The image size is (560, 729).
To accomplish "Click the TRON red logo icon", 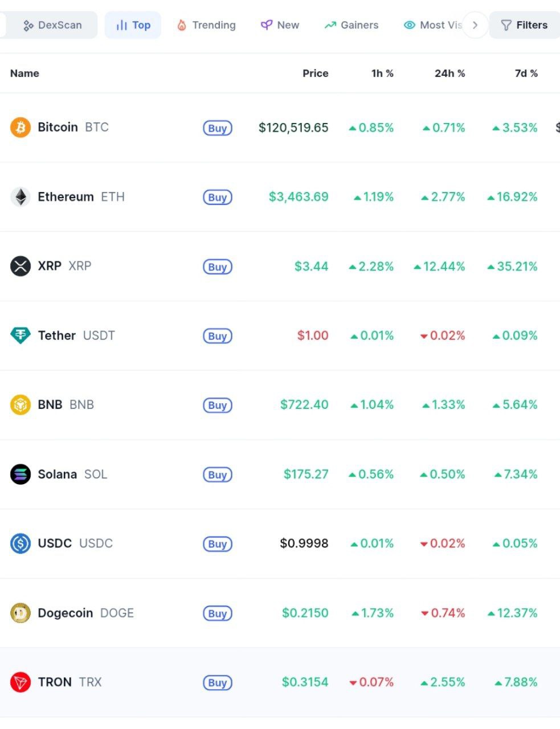I will pos(21,682).
